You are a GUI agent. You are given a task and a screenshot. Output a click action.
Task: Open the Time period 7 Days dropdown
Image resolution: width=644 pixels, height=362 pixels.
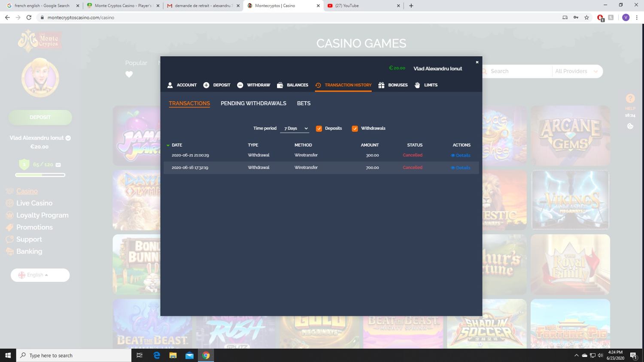[295, 129]
